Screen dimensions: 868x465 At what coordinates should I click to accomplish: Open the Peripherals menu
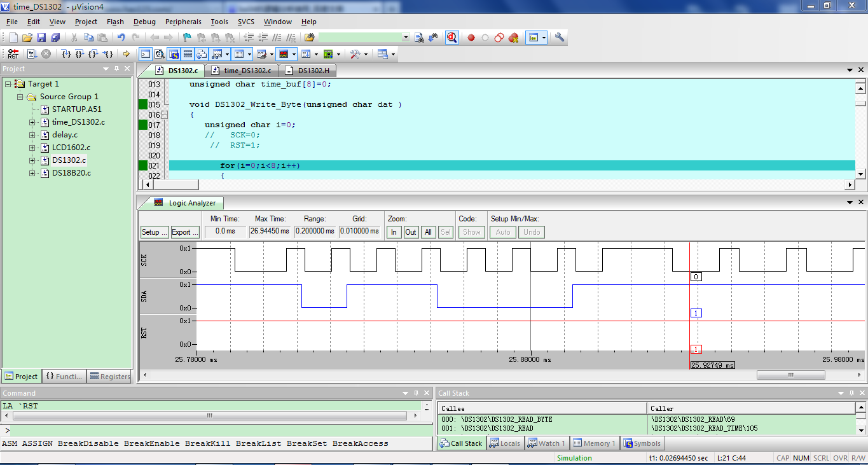(x=183, y=22)
